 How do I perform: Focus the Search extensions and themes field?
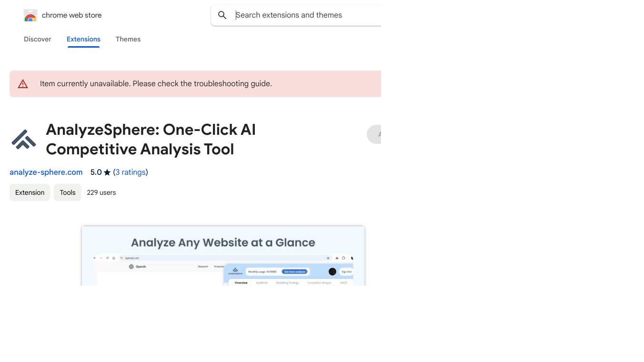coord(305,15)
